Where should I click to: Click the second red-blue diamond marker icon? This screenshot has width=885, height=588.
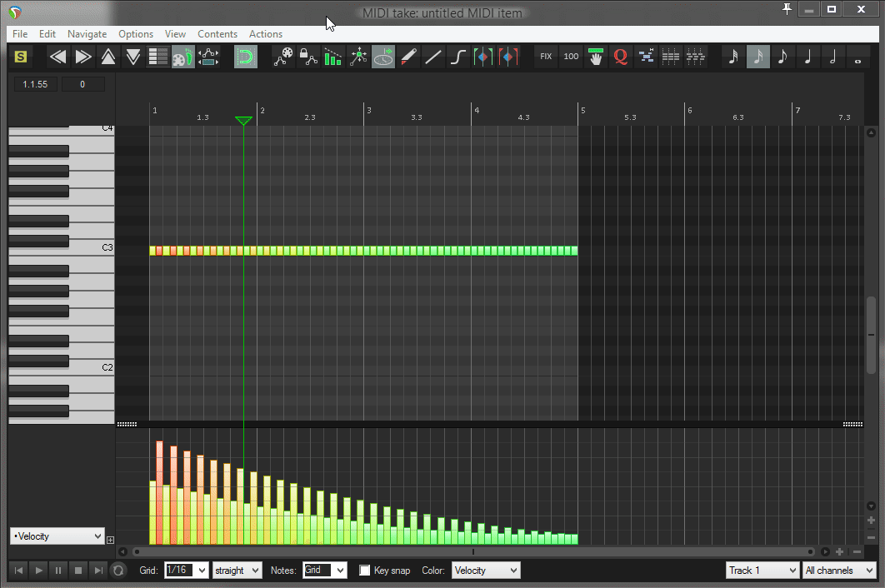tap(508, 57)
